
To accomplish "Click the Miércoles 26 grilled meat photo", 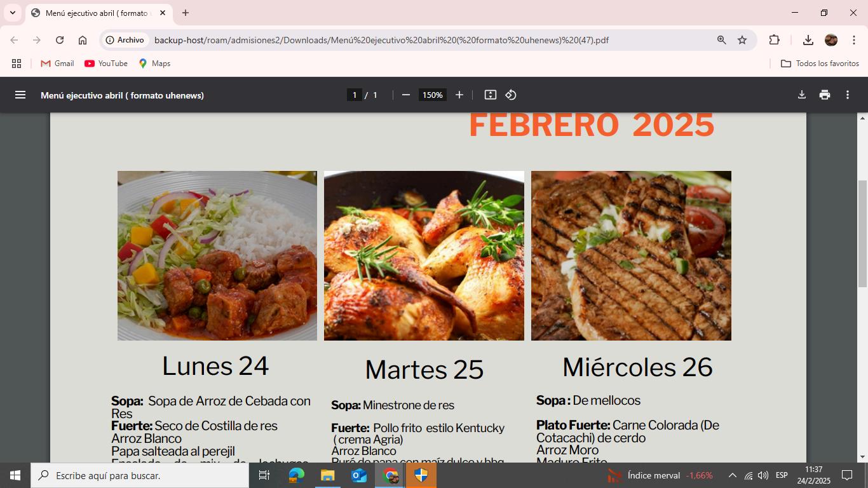I will click(x=631, y=255).
